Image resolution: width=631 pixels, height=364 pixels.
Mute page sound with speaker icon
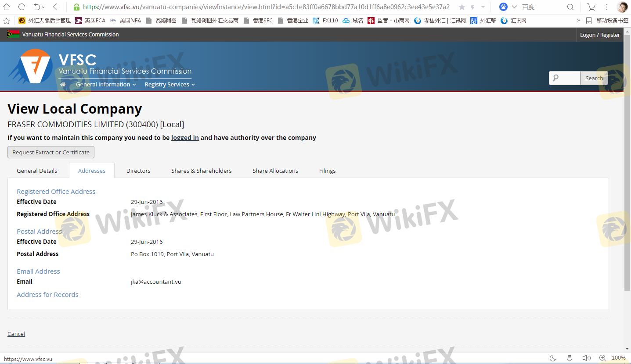pos(586,358)
